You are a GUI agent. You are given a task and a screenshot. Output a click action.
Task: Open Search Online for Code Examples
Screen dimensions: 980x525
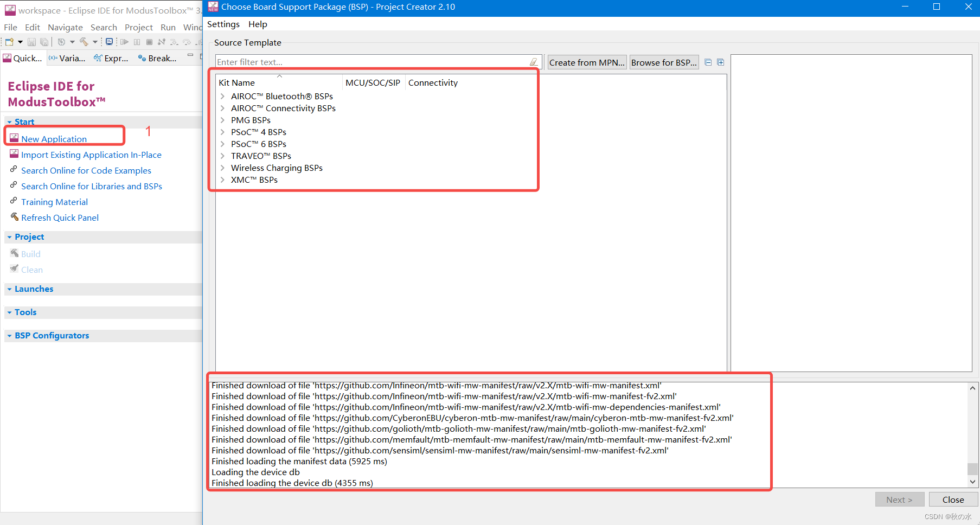tap(86, 170)
